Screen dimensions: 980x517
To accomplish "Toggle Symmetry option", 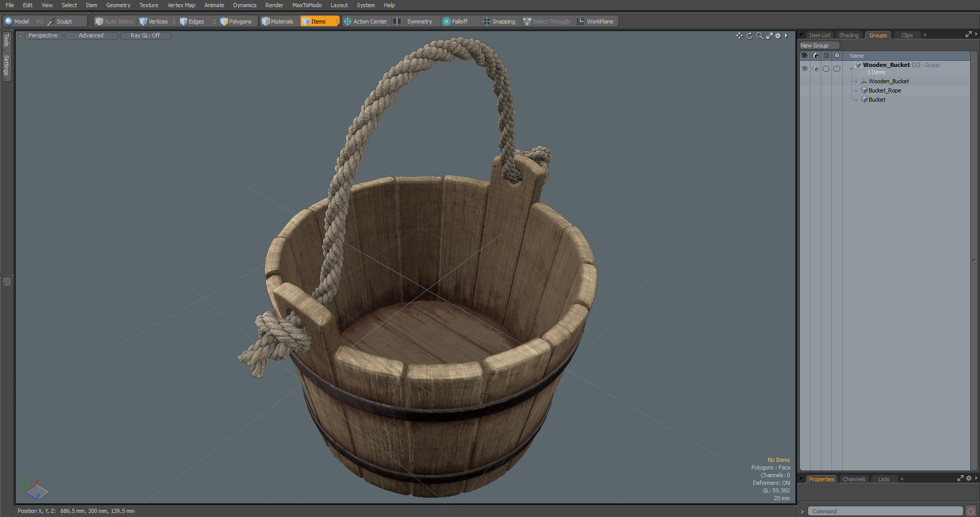I will tap(414, 21).
